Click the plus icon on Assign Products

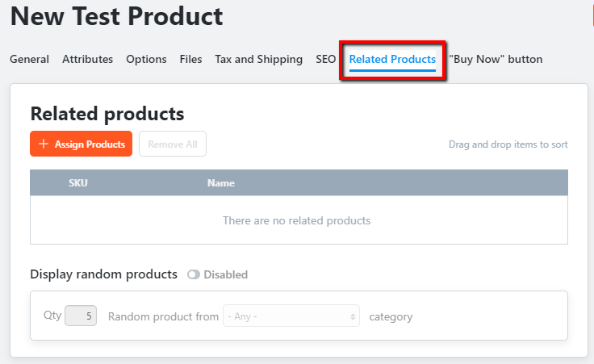(44, 144)
